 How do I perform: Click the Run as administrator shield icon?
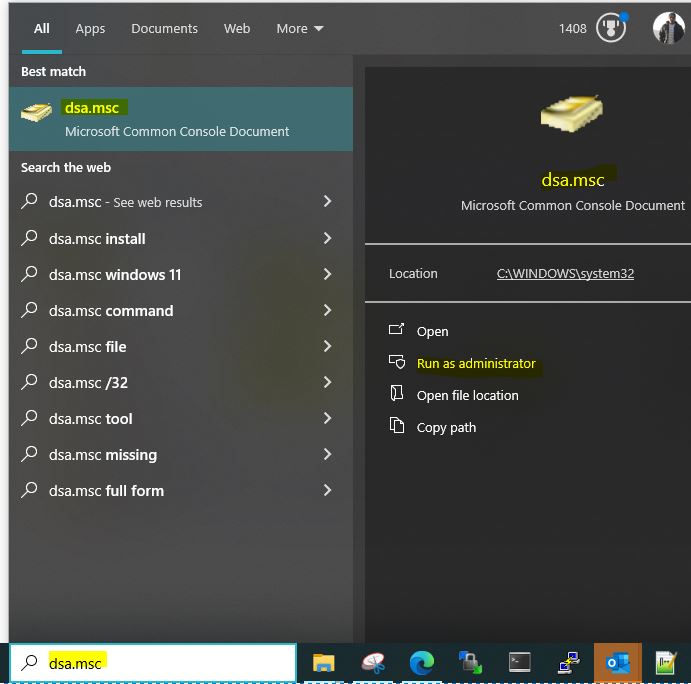(x=397, y=363)
